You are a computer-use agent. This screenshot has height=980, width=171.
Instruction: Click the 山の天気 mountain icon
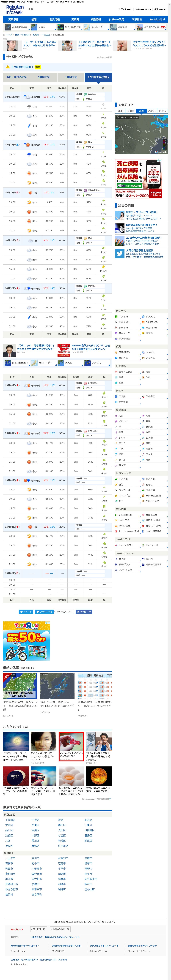(x=116, y=479)
